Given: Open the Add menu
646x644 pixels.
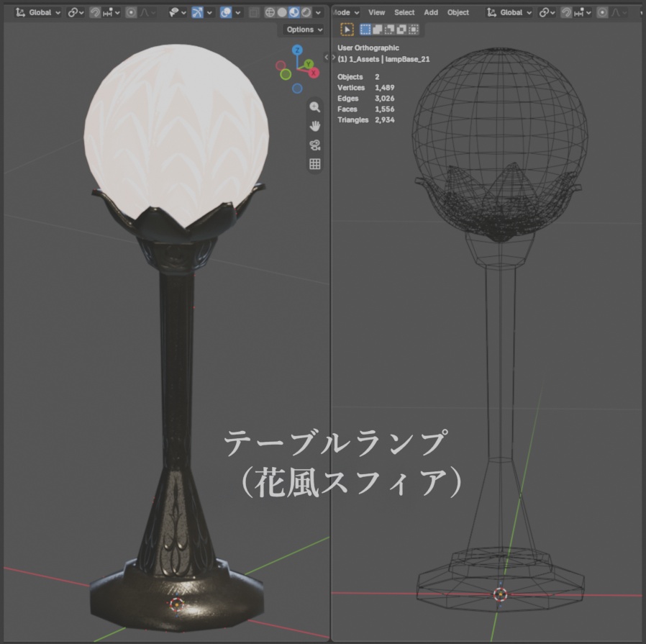Looking at the screenshot, I should (x=431, y=12).
